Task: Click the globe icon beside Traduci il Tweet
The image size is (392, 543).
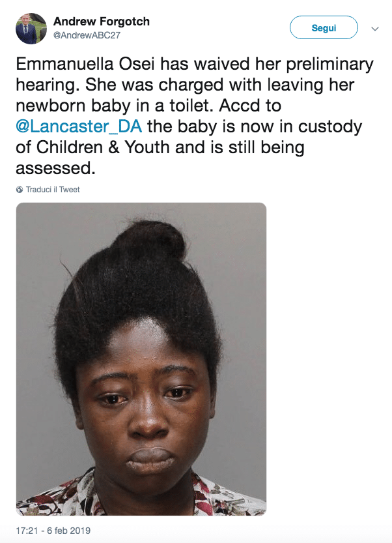Action: click(x=20, y=190)
